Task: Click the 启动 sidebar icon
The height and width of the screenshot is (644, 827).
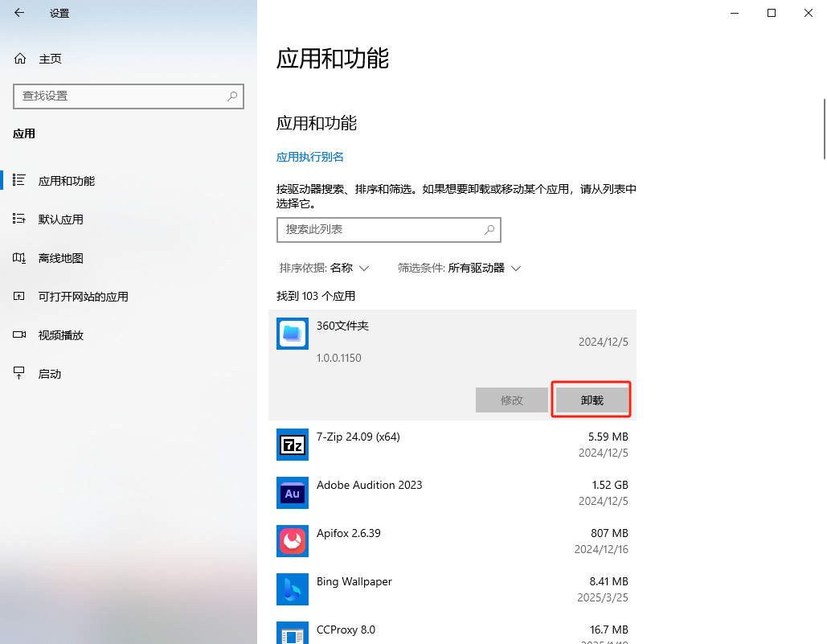Action: click(19, 373)
